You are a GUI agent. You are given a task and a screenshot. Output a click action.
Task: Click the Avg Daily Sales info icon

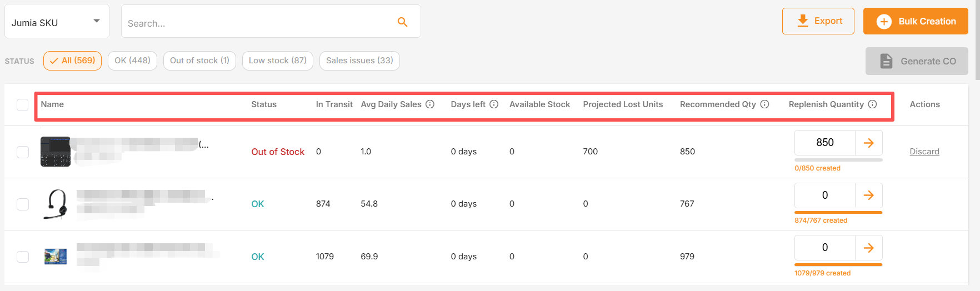430,104
